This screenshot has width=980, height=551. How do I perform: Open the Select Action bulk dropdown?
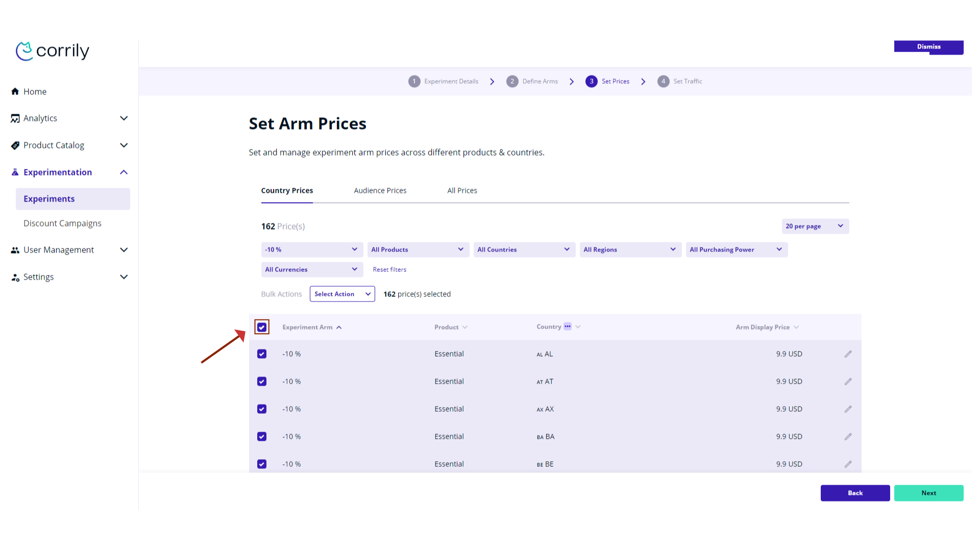click(x=342, y=294)
